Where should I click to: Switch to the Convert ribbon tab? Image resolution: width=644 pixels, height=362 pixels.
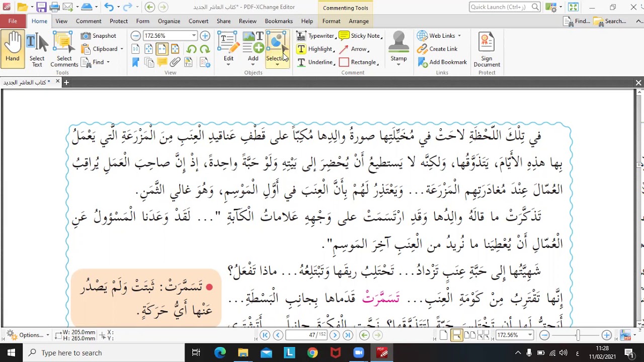199,21
